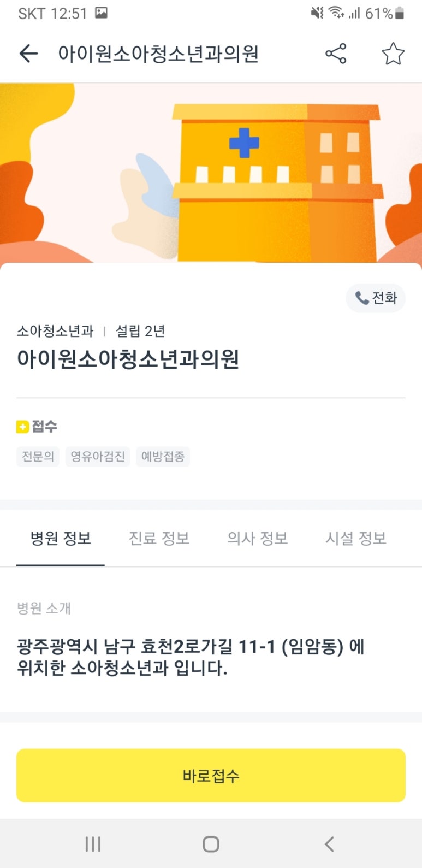Tap the blue cross on hospital illustration
422x868 pixels.
pos(244,143)
